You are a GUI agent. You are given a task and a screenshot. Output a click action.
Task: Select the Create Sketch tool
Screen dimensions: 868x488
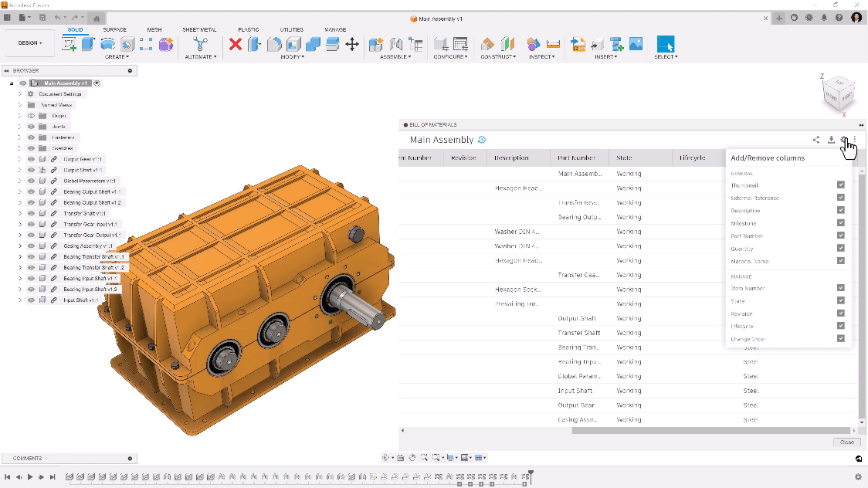click(x=70, y=44)
